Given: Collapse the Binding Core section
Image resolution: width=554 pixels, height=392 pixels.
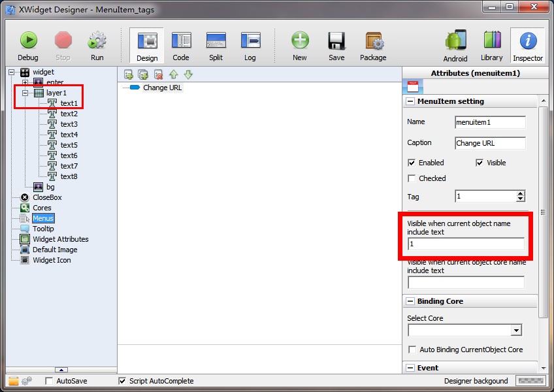Looking at the screenshot, I should click(410, 301).
